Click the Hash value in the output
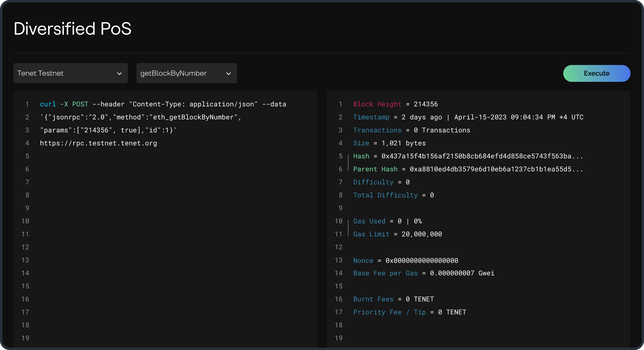The width and height of the screenshot is (644, 350). click(x=482, y=156)
